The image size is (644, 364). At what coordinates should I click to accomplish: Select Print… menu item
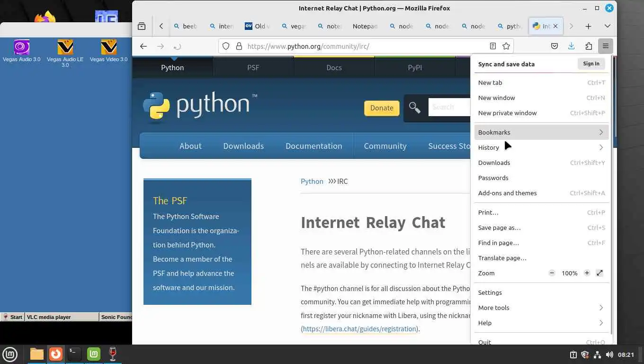coord(541,212)
